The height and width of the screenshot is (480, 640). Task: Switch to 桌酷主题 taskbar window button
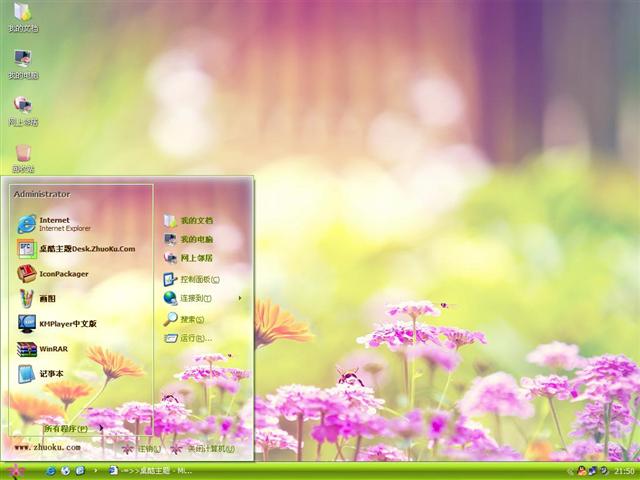tap(151, 471)
